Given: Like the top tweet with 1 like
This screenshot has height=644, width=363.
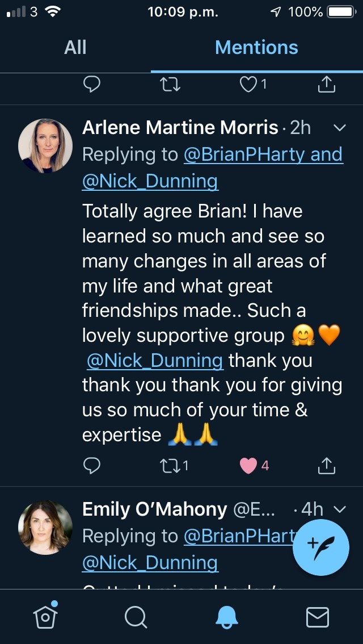Looking at the screenshot, I should click(x=248, y=85).
